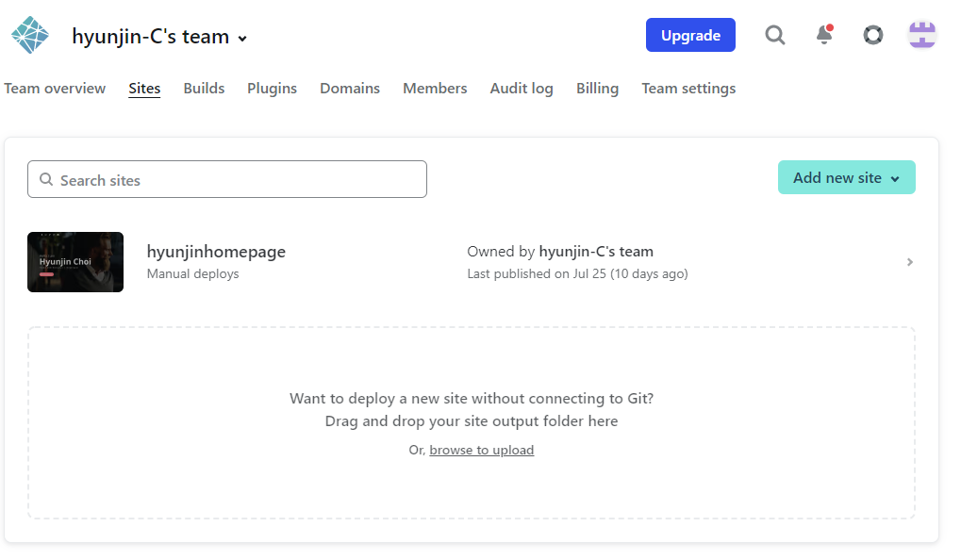Click the arrow chevron on hyunjinhomepage row
This screenshot has height=560, width=961.
(909, 262)
